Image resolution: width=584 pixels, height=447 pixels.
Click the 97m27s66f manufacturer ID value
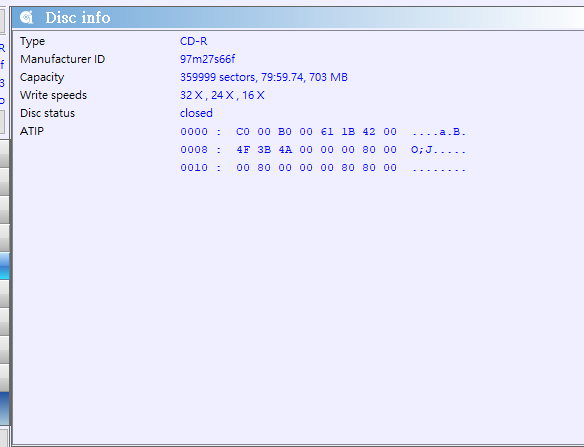[x=208, y=59]
